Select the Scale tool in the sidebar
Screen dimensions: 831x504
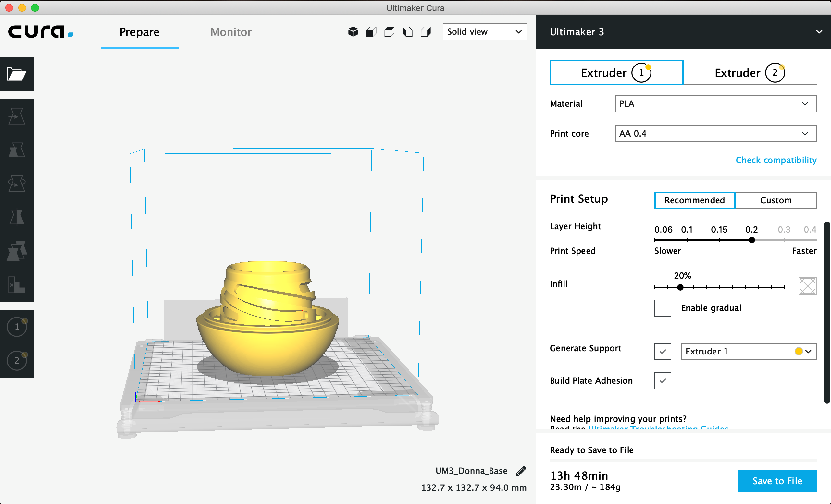click(x=17, y=150)
